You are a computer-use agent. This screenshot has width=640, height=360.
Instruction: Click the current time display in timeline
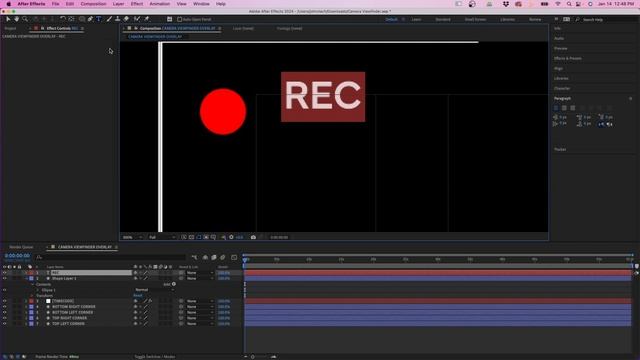click(17, 256)
